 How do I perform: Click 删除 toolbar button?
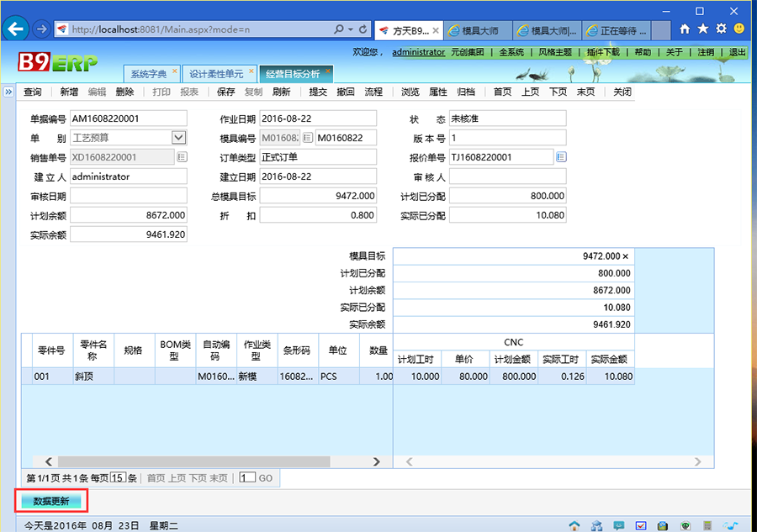pyautogui.click(x=124, y=92)
